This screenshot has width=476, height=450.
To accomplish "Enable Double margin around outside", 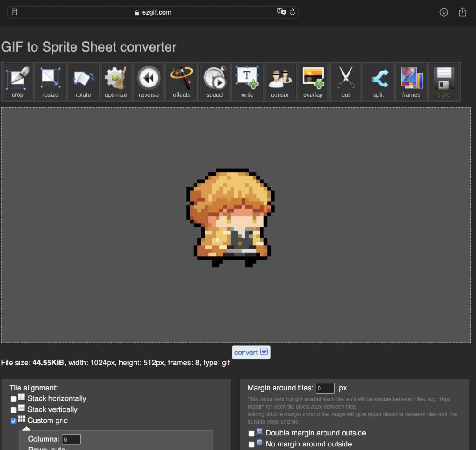I will (x=251, y=433).
